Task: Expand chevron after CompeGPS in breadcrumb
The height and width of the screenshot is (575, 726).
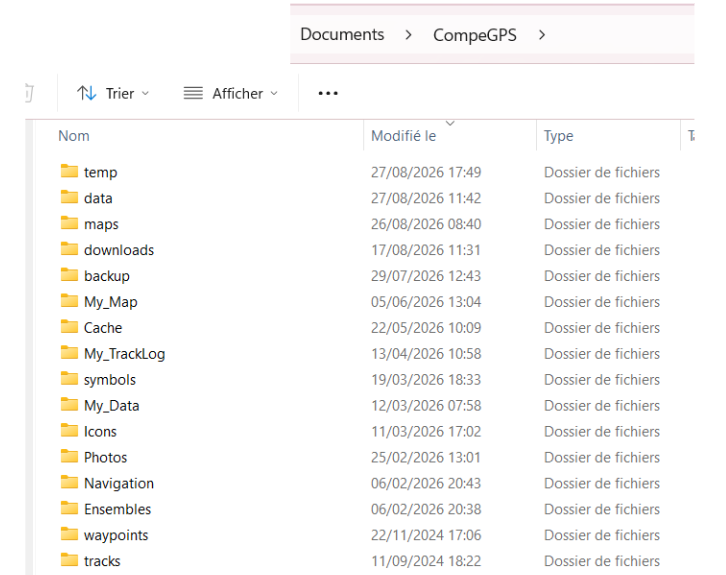Action: [x=542, y=35]
